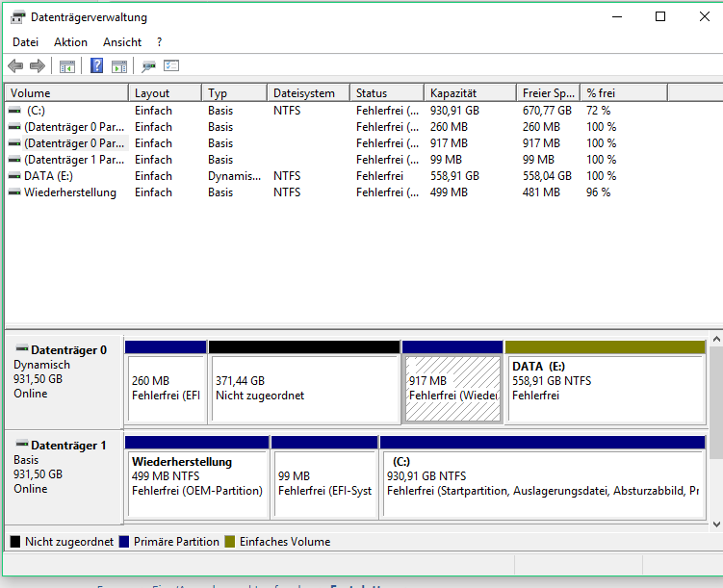
Task: Select the DATA (E:) 558,91 GB volume block
Action: (606, 382)
